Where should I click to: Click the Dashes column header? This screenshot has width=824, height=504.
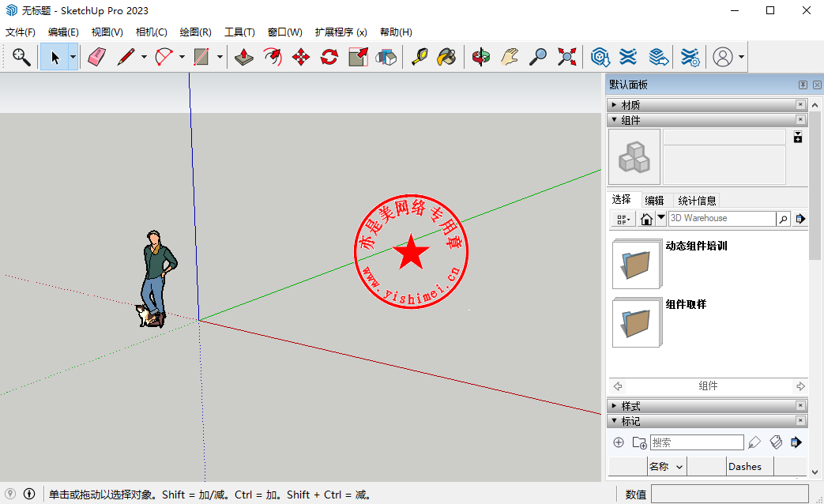(x=745, y=466)
